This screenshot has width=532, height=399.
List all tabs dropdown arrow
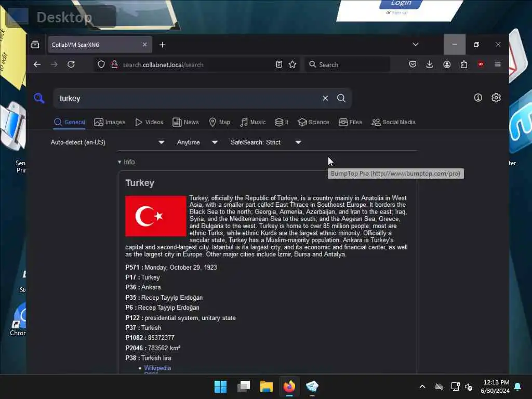point(416,45)
